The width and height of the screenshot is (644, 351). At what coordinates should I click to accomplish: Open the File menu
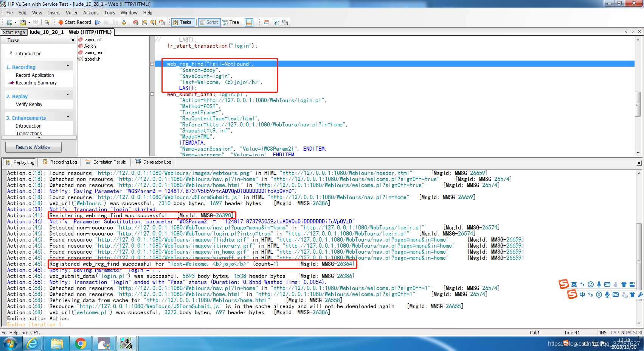click(x=9, y=13)
